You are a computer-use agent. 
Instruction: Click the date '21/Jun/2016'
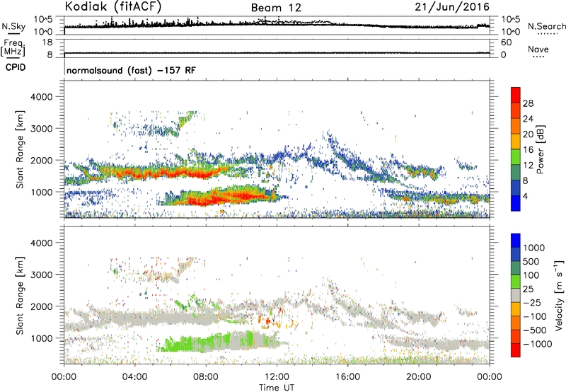452,7
